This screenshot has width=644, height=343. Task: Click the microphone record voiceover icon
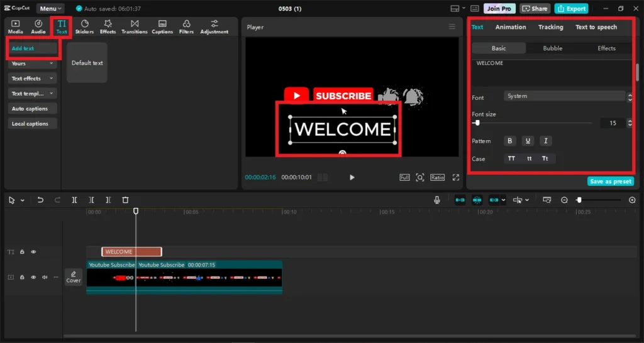[437, 200]
